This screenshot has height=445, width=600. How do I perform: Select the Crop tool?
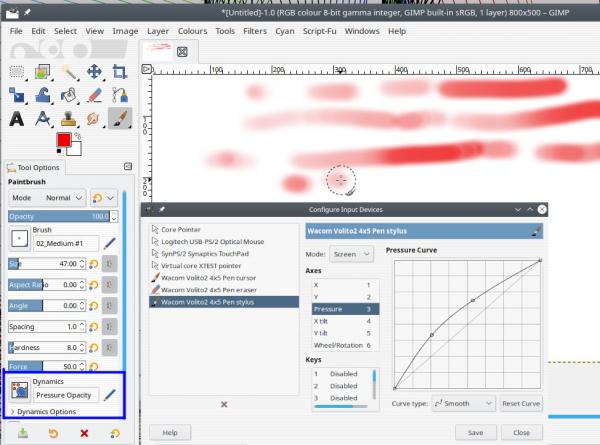coord(120,72)
